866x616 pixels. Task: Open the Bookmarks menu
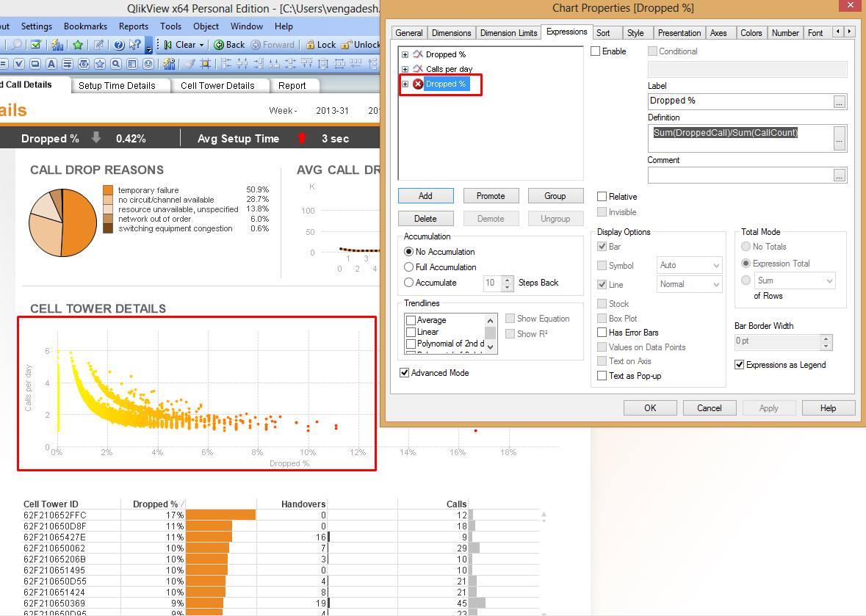(86, 26)
